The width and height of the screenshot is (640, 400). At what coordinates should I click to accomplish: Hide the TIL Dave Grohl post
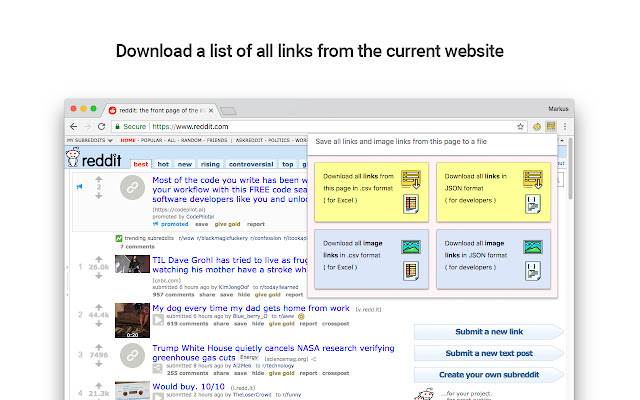click(x=244, y=295)
